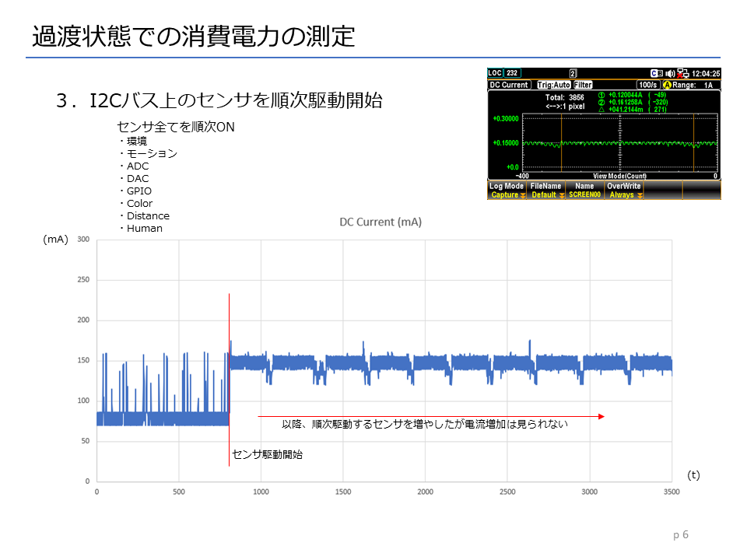Click the boxed number 2 display indicator
747x560 pixels.
coord(573,73)
